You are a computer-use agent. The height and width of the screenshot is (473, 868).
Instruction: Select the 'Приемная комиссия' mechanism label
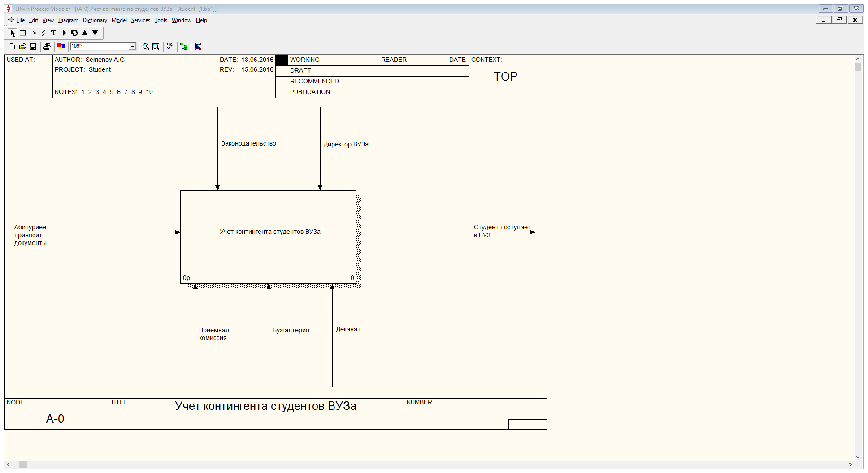pos(214,334)
